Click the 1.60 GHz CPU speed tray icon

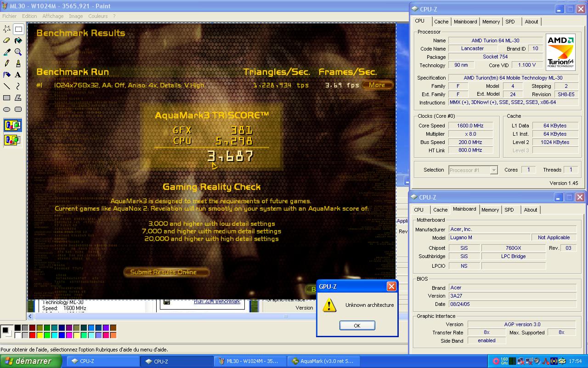(x=504, y=361)
